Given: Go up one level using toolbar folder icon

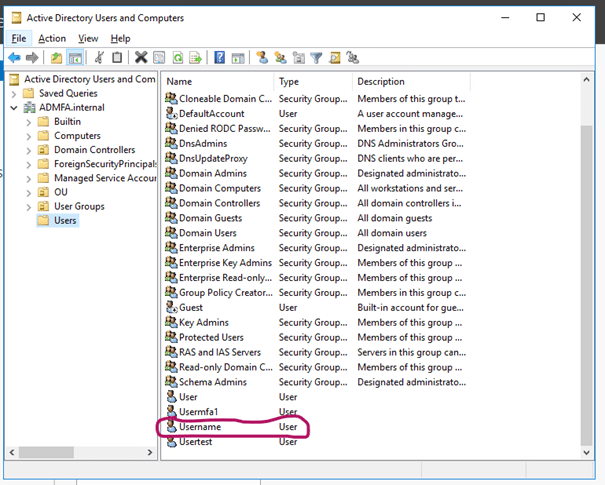Looking at the screenshot, I should (56, 58).
